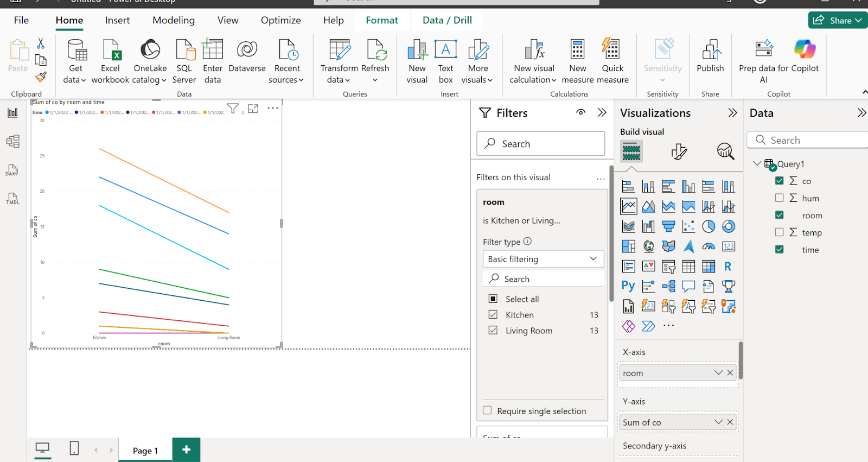Switch to the Modeling ribbon tab

(174, 20)
